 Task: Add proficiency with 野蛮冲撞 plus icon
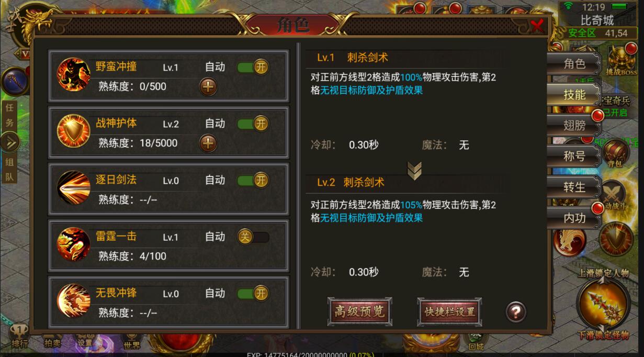pyautogui.click(x=208, y=87)
